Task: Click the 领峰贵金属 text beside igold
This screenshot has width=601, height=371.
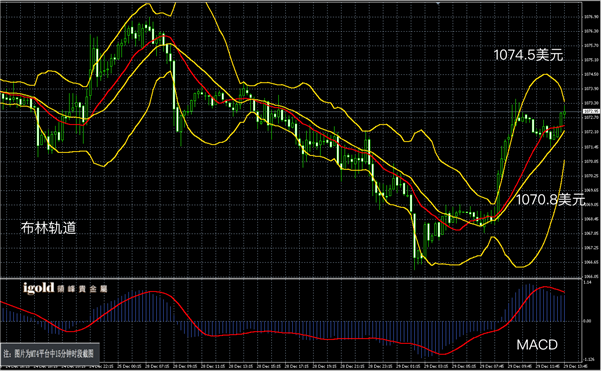Action: click(x=82, y=289)
